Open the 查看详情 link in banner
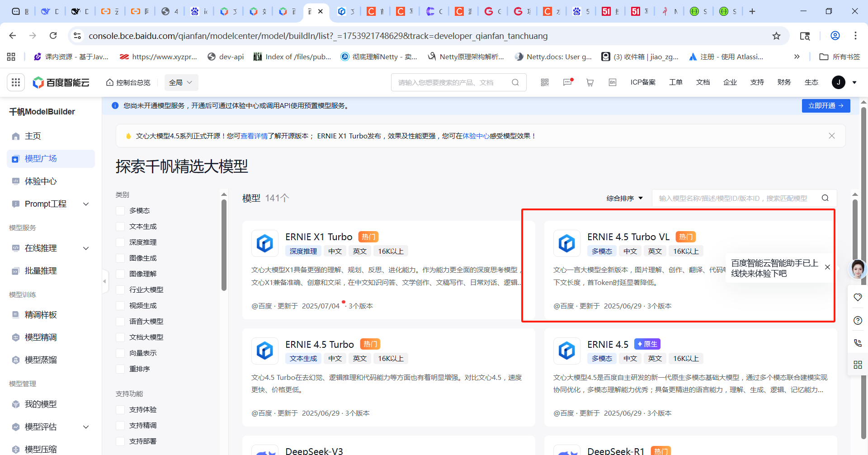 [254, 136]
